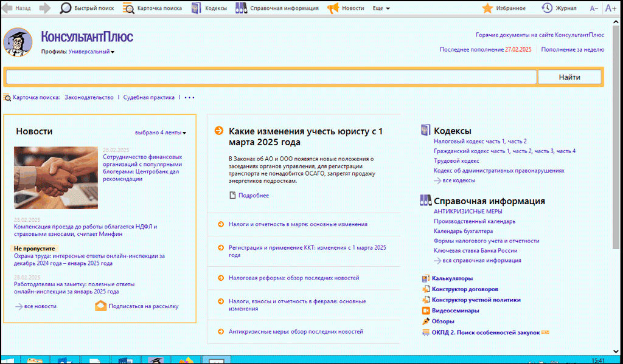623x364 pixels.
Task: Open Горячие документы на сайте КонсультантПлюс
Action: click(540, 35)
